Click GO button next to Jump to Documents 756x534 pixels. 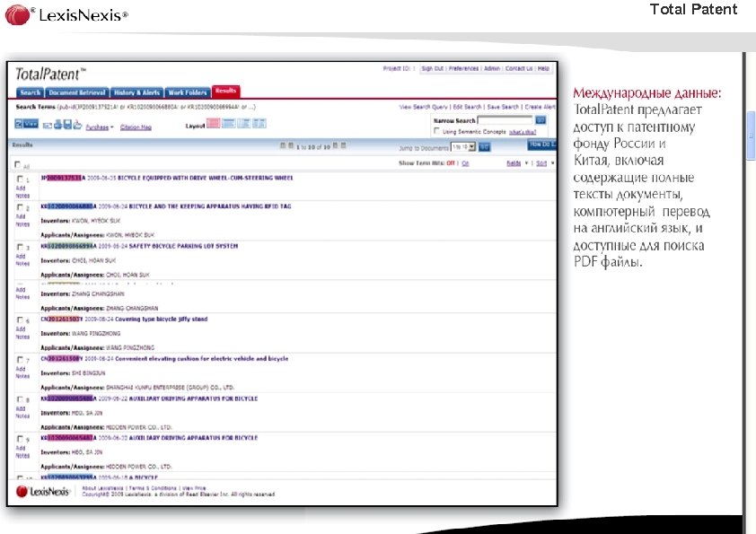pos(484,147)
